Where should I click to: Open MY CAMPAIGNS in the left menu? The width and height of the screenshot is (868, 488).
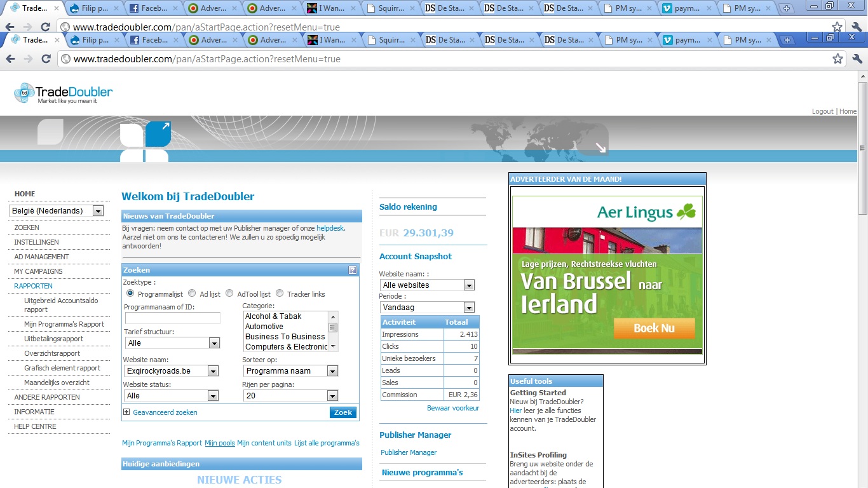coord(38,271)
